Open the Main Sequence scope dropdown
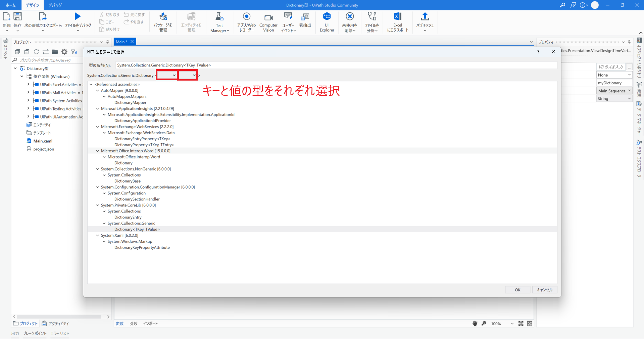644x339 pixels. click(x=614, y=91)
